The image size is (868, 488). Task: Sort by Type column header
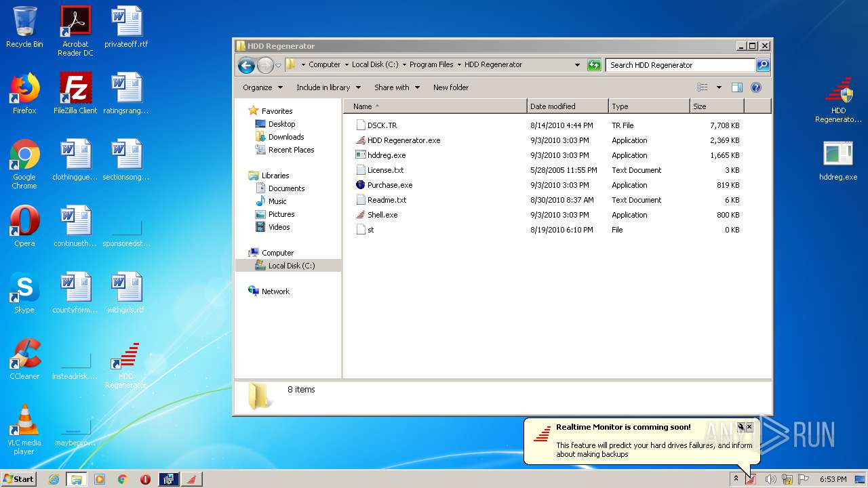649,106
